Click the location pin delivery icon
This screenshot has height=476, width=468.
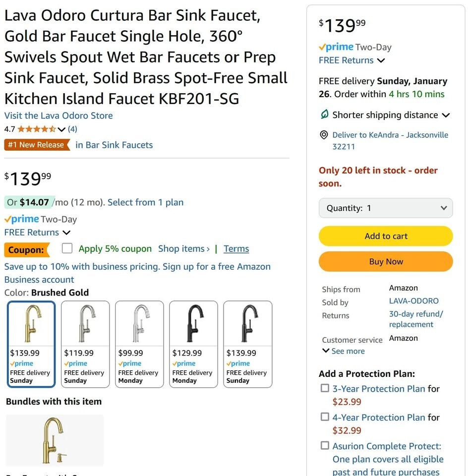pyautogui.click(x=324, y=135)
